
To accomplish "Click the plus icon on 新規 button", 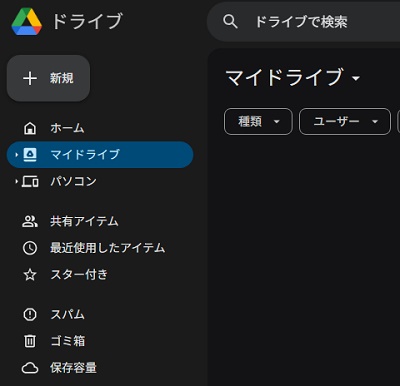I will (x=30, y=78).
